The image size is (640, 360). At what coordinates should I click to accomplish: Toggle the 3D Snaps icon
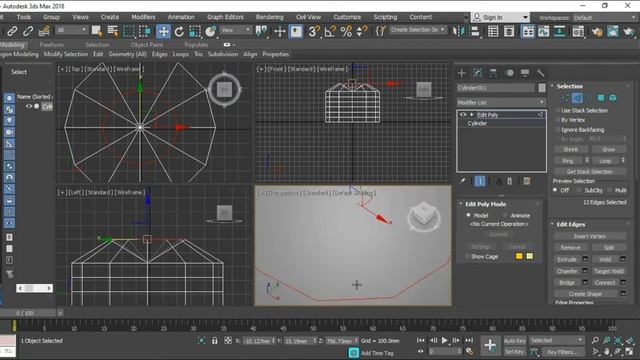(313, 31)
